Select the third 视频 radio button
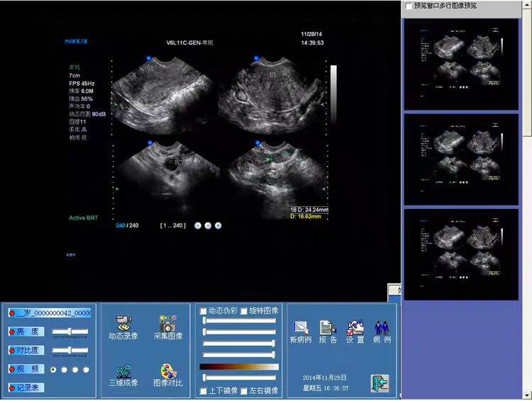 75,370
